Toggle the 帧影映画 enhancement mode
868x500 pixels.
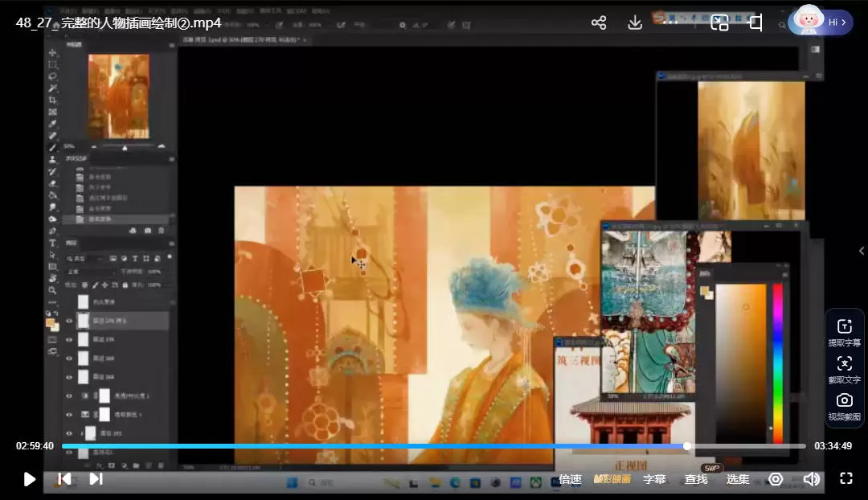pyautogui.click(x=612, y=479)
